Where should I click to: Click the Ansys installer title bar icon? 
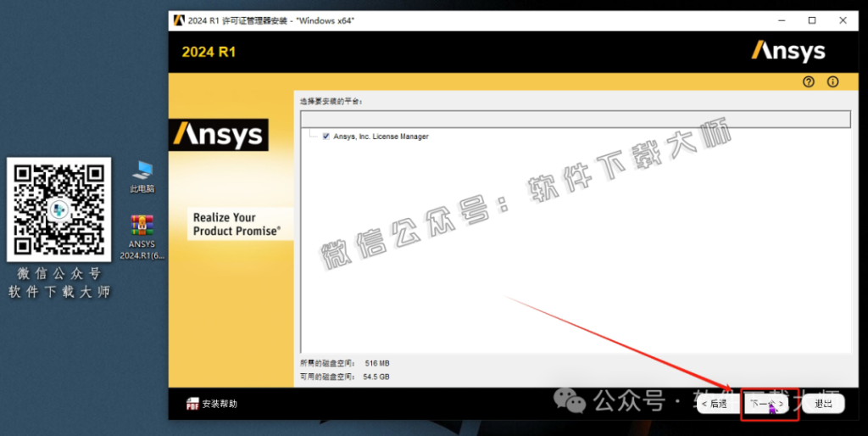tap(179, 20)
